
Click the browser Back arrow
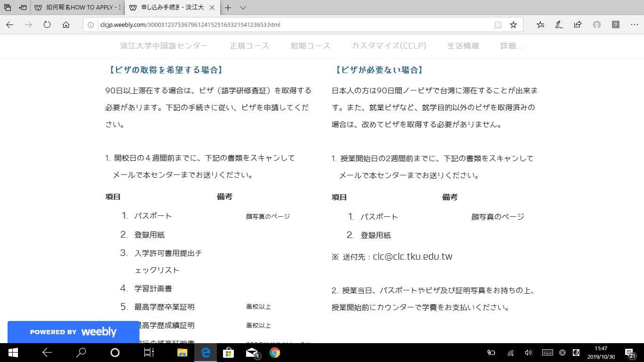click(10, 25)
